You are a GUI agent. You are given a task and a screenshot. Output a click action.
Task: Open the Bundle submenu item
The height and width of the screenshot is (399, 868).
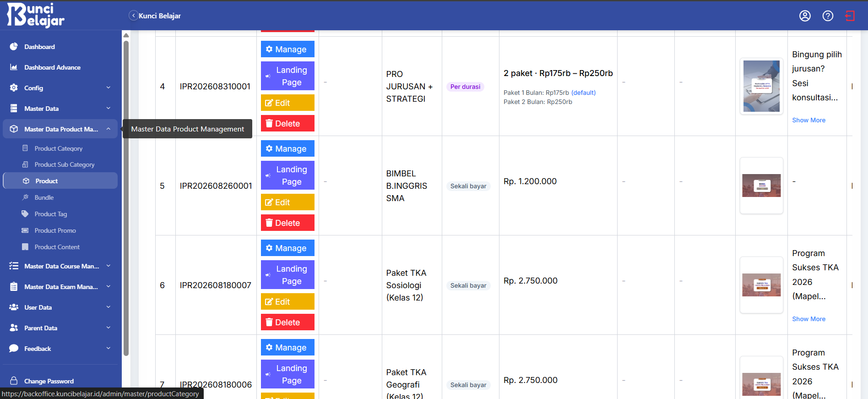(x=60, y=197)
